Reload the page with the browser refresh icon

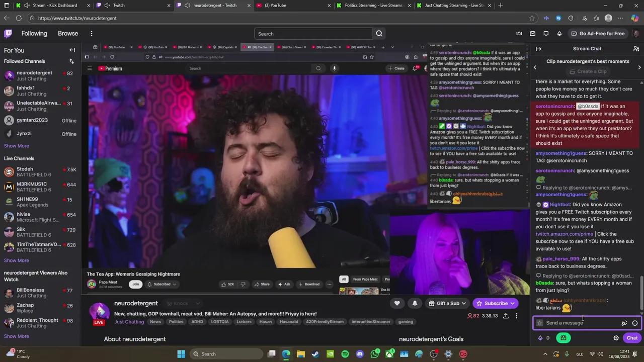point(19,18)
